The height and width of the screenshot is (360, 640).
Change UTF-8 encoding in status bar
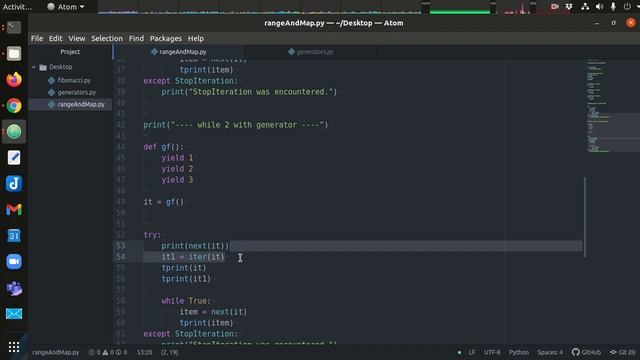coord(492,352)
